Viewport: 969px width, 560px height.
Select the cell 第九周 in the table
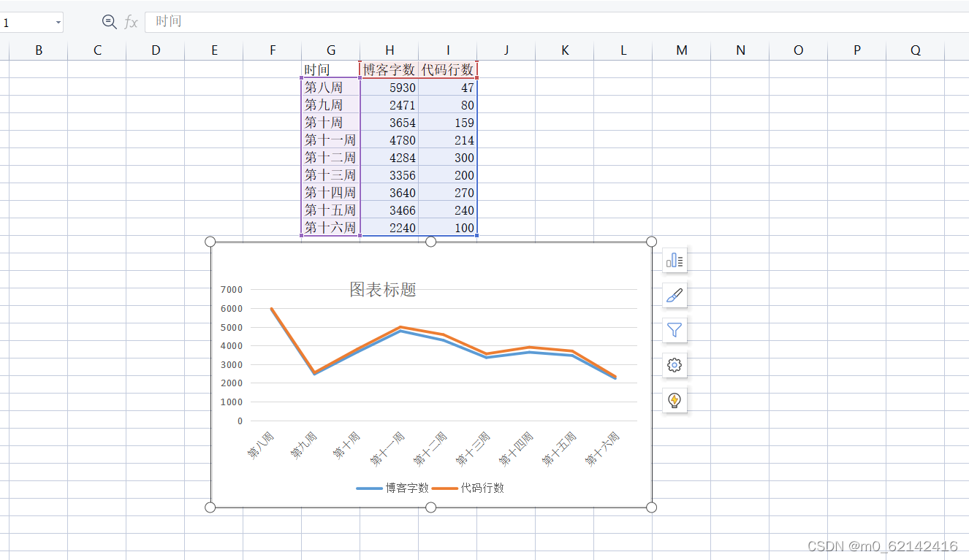pos(331,104)
